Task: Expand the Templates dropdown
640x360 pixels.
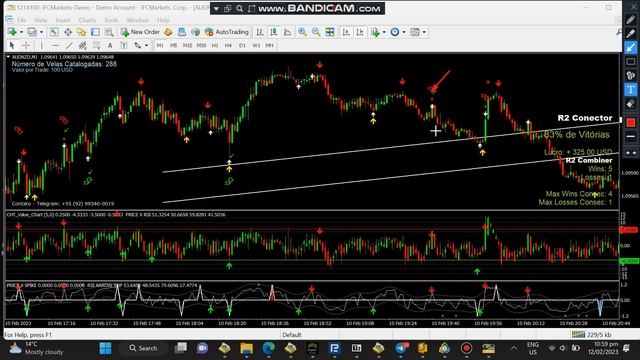Action: tap(424, 32)
